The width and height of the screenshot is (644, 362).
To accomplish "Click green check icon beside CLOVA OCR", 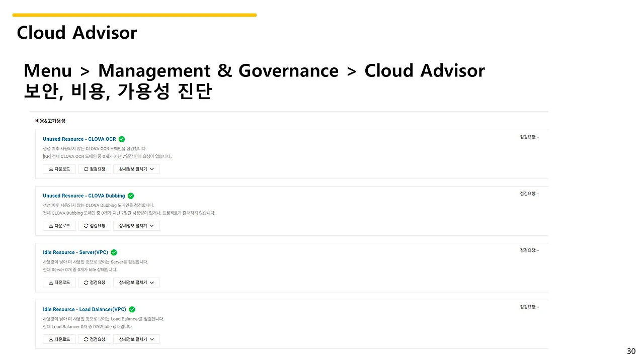I will pyautogui.click(x=122, y=139).
